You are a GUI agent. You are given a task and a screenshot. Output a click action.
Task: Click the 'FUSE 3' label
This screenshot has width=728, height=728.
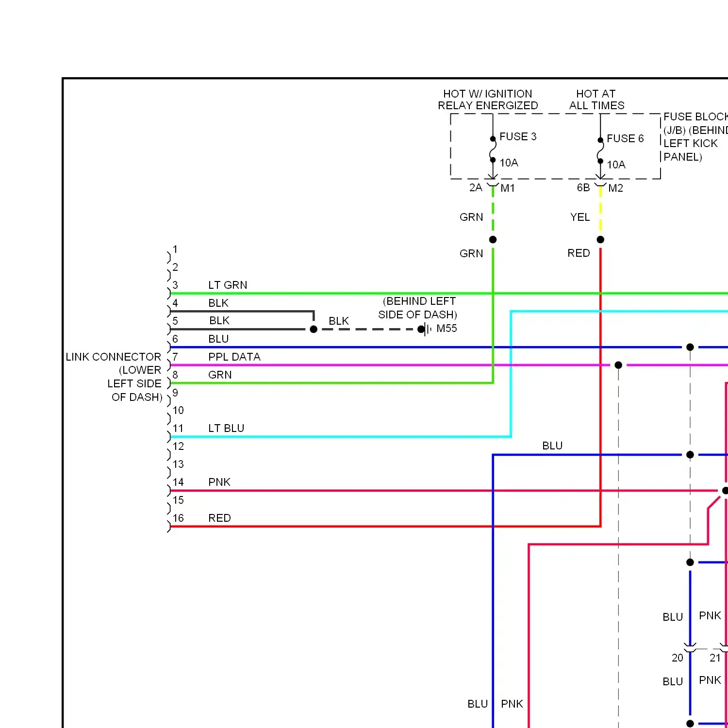point(518,136)
